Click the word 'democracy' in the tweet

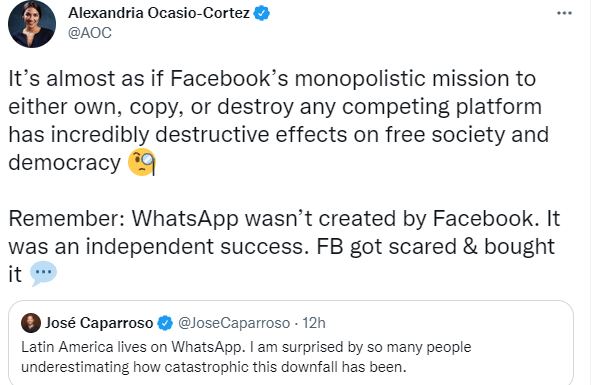click(x=65, y=163)
